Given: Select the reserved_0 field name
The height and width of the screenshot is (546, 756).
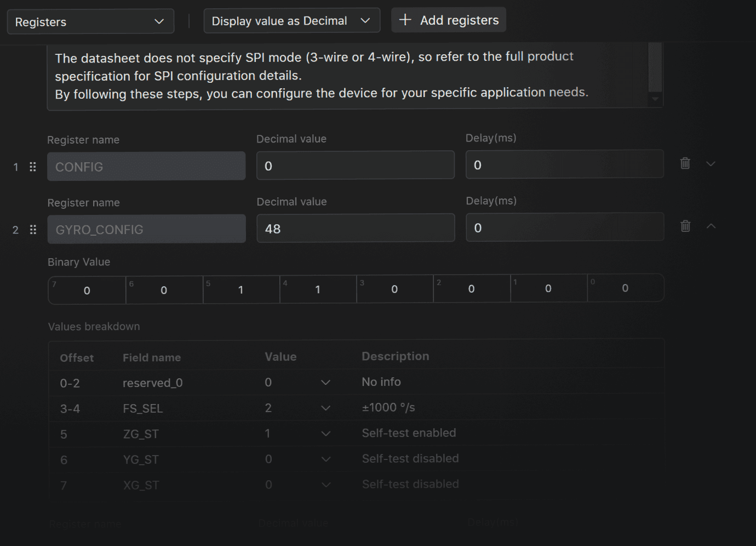Looking at the screenshot, I should pos(153,383).
